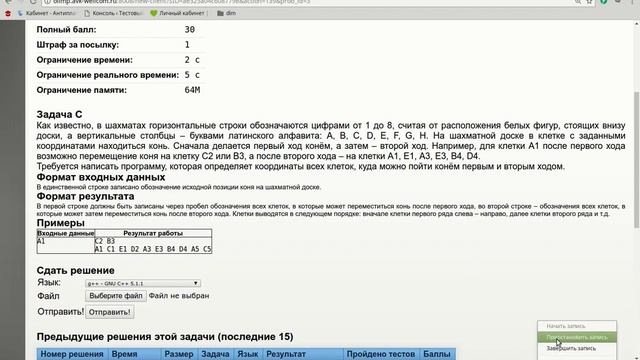Click the 'Ограничение реального времени:' label
Viewport: 640px width, 360px height.
(108, 75)
